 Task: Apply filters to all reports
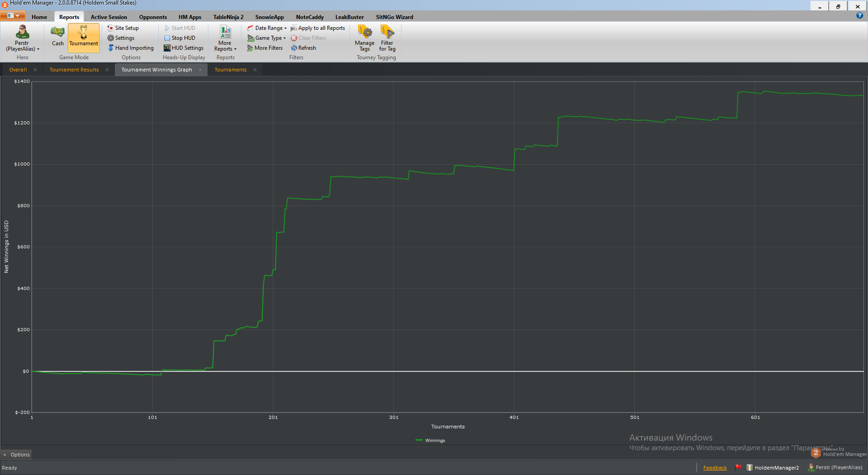point(318,28)
